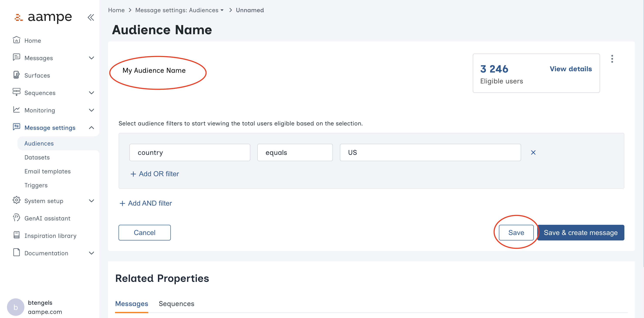The image size is (644, 318).
Task: Click the country filter input field
Action: 190,152
